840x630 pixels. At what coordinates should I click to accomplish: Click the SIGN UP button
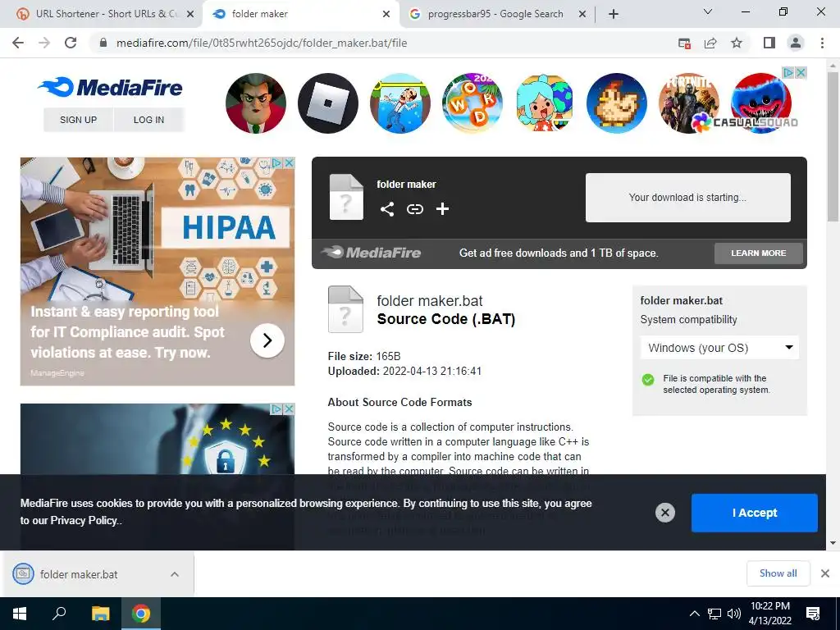78,120
